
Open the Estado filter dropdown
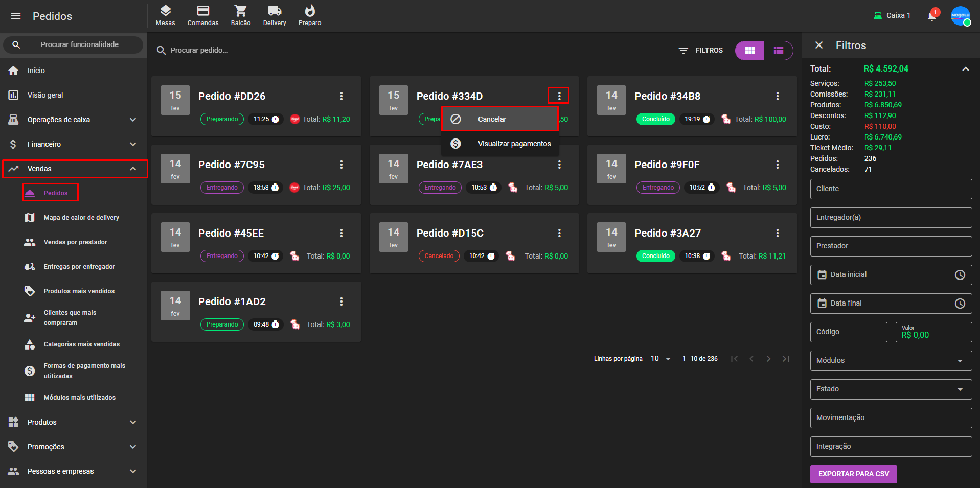click(891, 389)
